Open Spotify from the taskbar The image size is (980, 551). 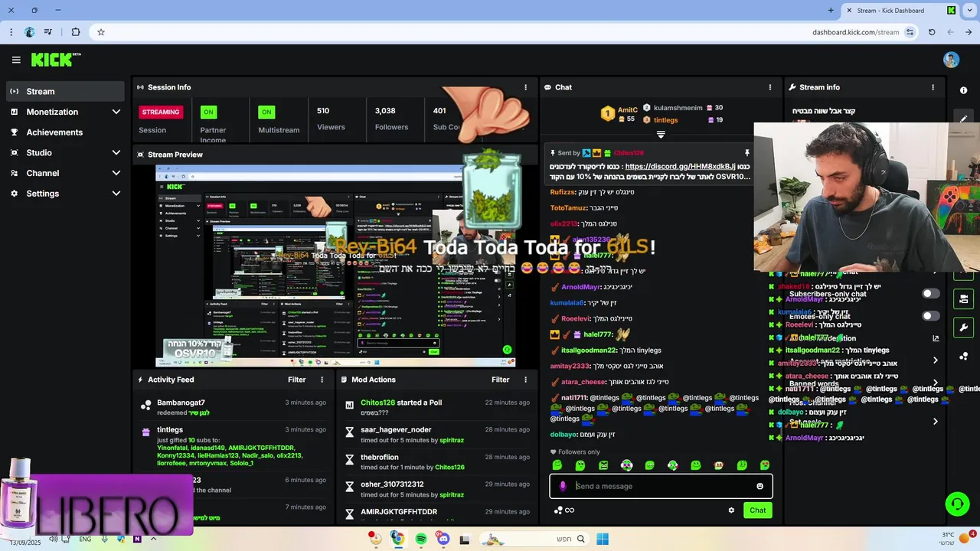420,539
